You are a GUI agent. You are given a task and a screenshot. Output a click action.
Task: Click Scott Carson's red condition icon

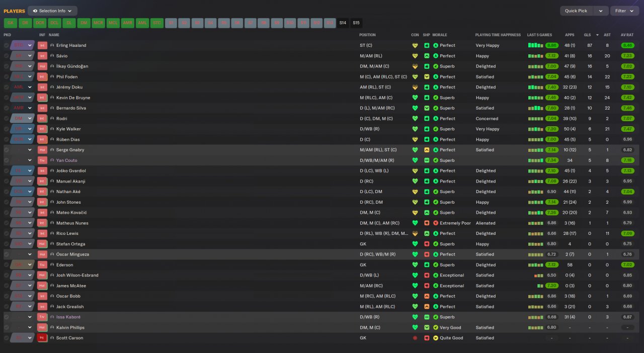pyautogui.click(x=415, y=338)
